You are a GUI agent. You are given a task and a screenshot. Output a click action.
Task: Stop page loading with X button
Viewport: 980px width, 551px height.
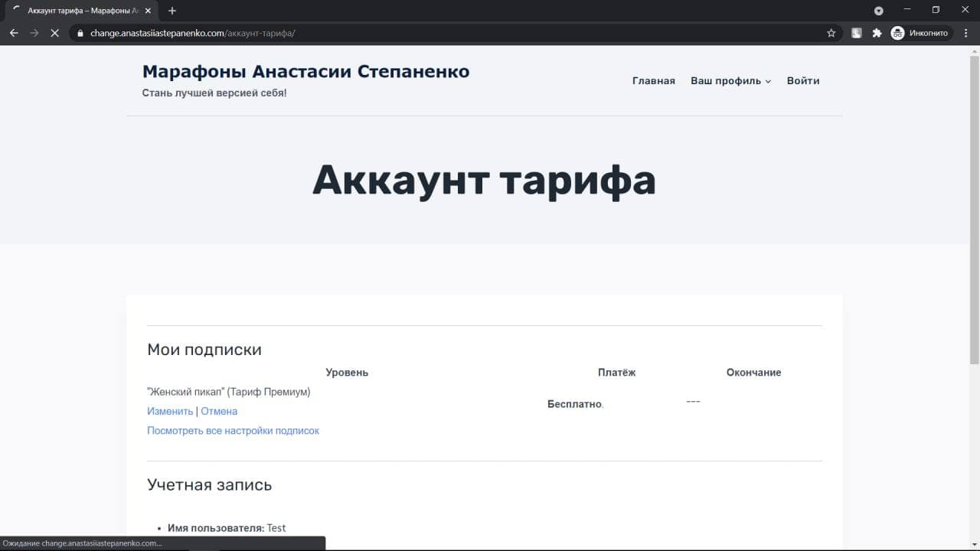54,33
